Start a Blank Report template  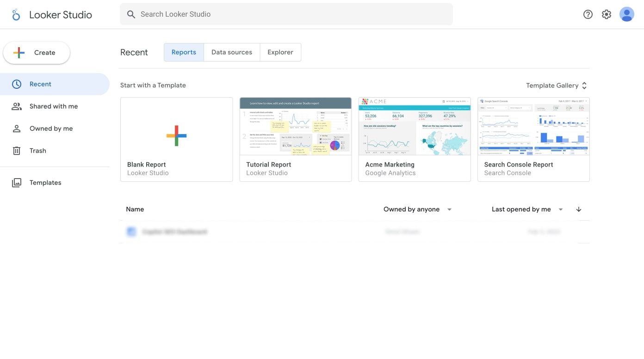click(x=176, y=136)
